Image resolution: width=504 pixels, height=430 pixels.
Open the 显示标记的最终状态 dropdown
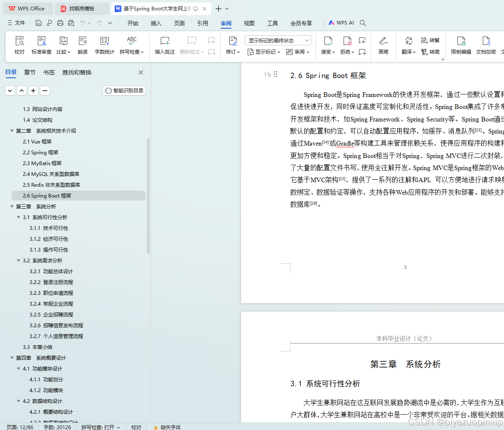click(x=278, y=40)
